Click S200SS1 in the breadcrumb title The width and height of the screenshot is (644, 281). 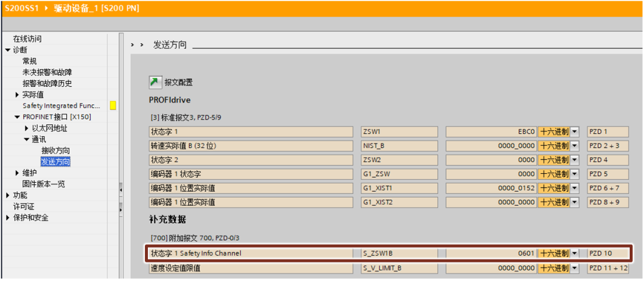coord(21,8)
